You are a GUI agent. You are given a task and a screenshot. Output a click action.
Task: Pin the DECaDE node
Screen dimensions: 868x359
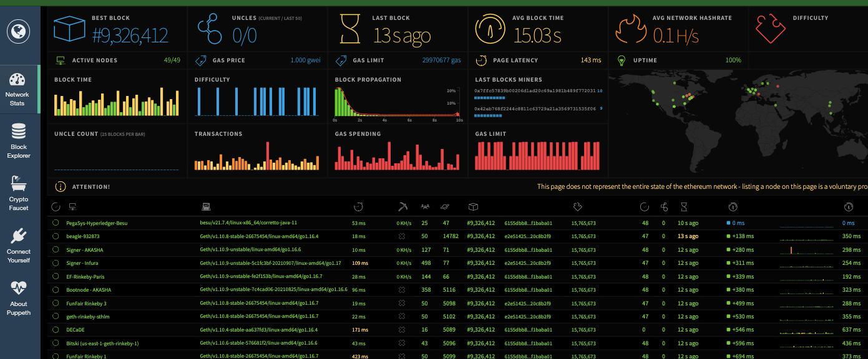tap(56, 330)
